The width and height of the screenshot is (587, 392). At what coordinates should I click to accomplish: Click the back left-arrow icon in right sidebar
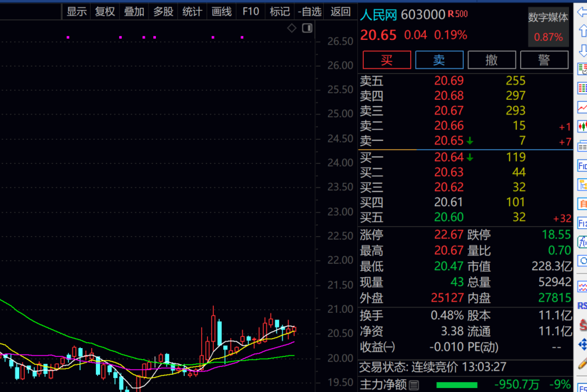click(x=582, y=13)
